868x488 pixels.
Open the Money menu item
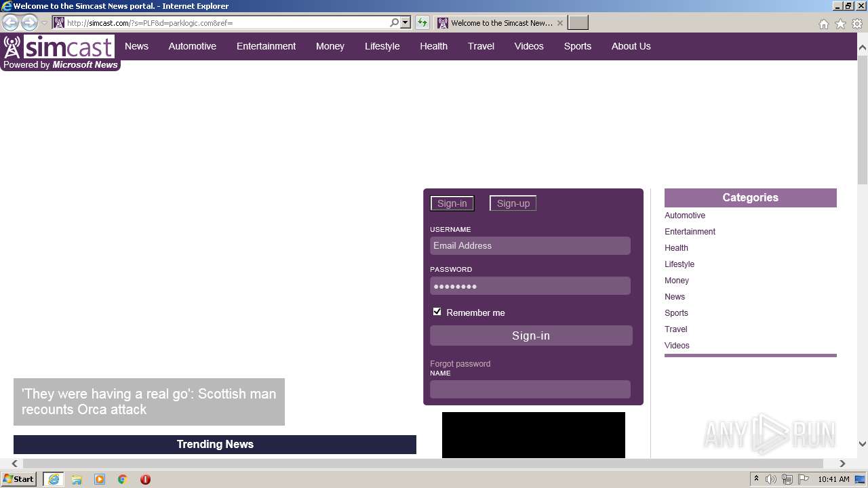pyautogui.click(x=330, y=46)
